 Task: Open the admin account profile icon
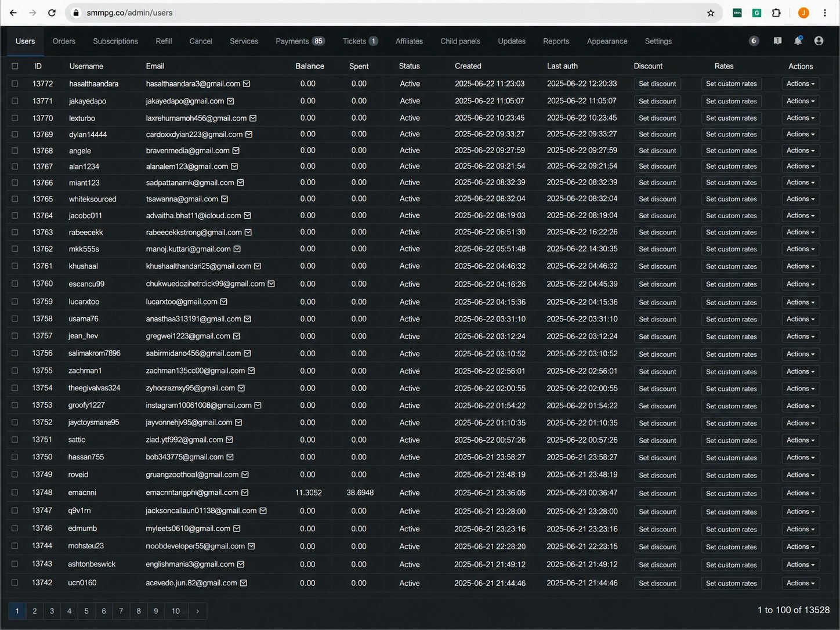pyautogui.click(x=819, y=41)
